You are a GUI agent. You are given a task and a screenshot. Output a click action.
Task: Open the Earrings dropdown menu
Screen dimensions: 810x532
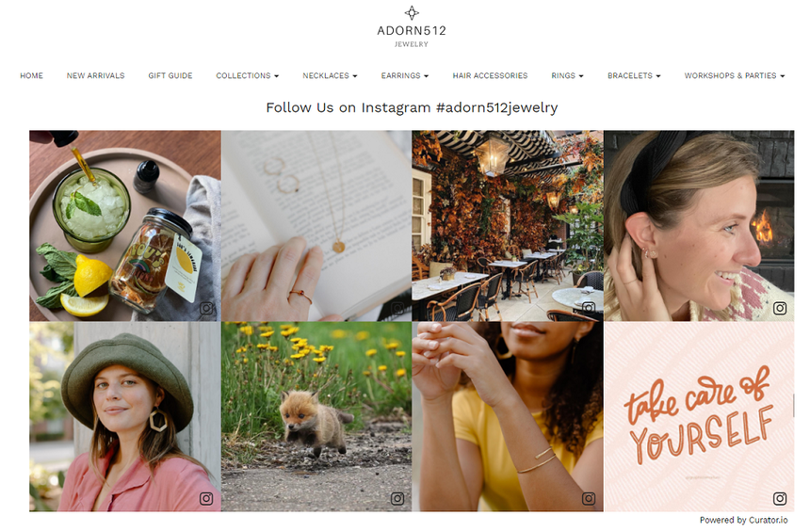[404, 75]
